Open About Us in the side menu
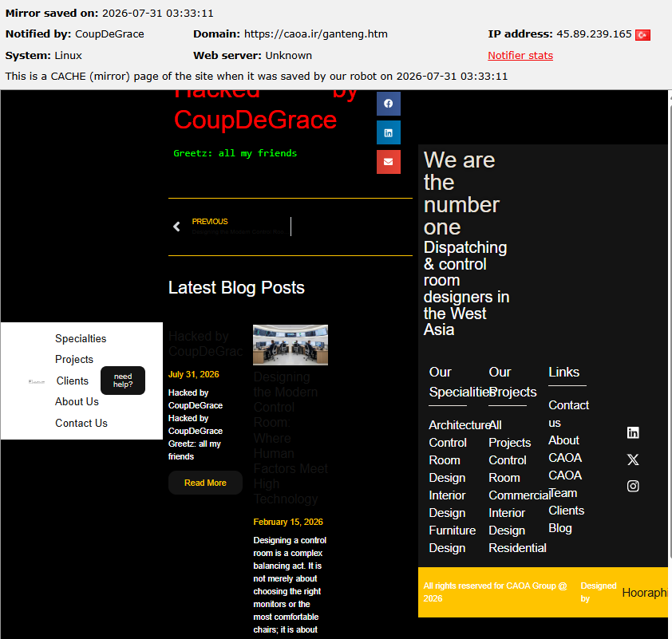The height and width of the screenshot is (639, 672). tap(77, 402)
